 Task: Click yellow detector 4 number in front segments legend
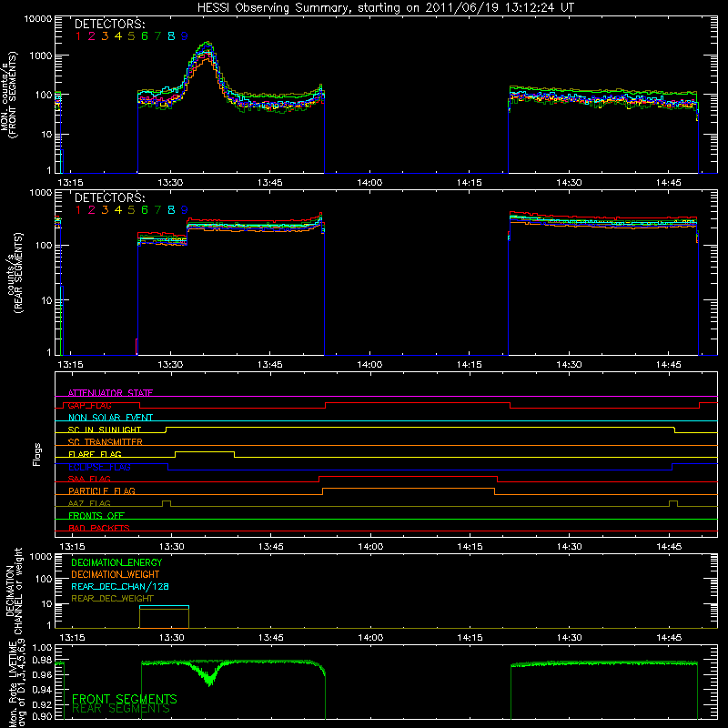coord(118,36)
